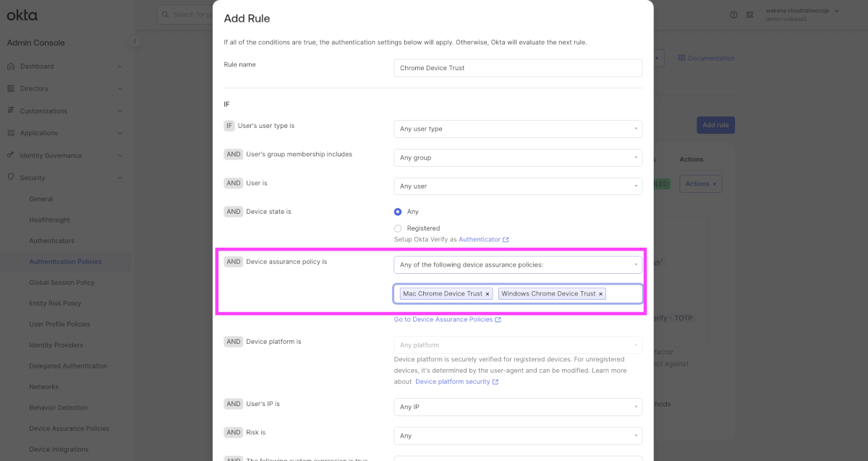
Task: Click external link icon beside Authenticator
Action: click(506, 239)
